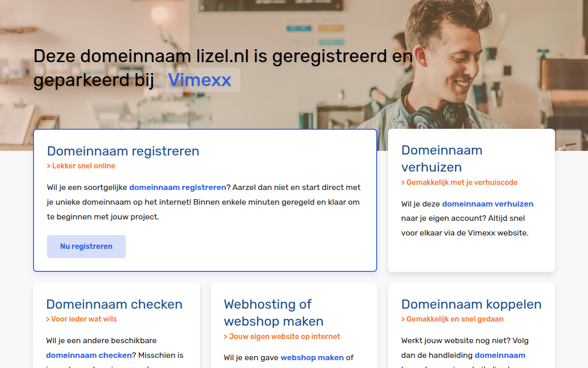This screenshot has height=368, width=588.
Task: Click the 'Deze domeinnaam lizel.nl is geregistreerd' headline
Action: 223,68
